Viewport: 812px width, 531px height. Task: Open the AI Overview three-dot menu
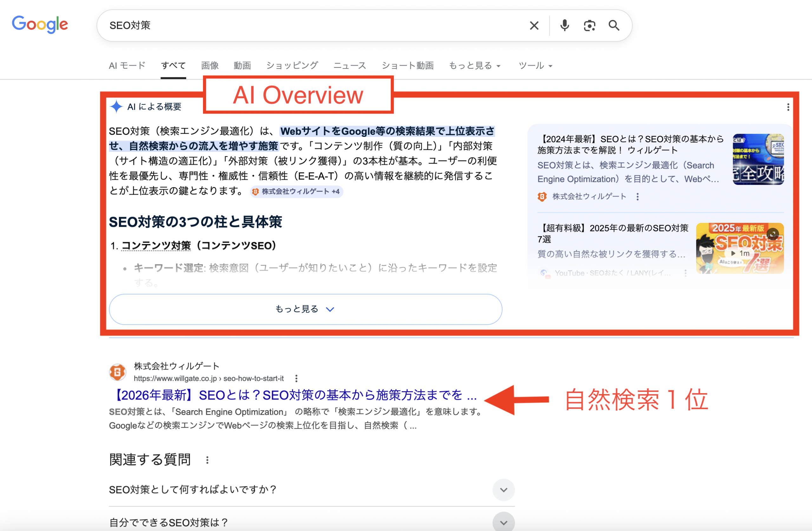click(788, 107)
